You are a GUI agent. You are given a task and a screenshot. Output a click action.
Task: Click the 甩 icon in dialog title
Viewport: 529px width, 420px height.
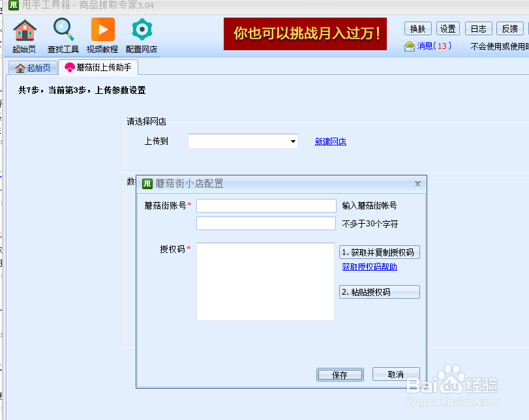(x=147, y=183)
